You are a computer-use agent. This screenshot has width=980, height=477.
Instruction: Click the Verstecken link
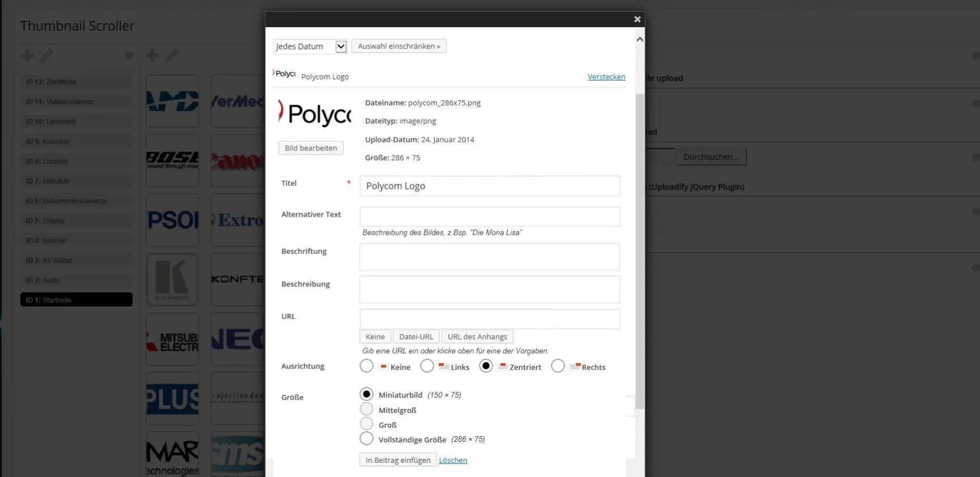pyautogui.click(x=606, y=77)
